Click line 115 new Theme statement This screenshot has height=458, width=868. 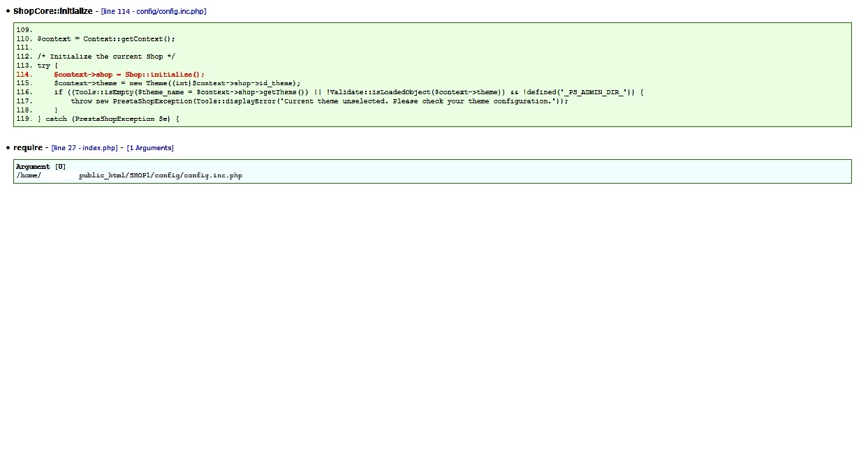point(177,84)
